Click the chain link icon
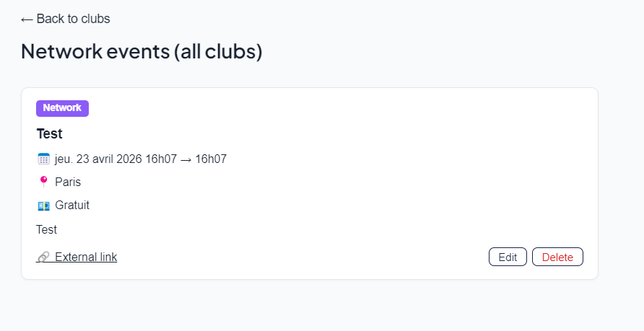The width and height of the screenshot is (644, 331). [x=43, y=257]
